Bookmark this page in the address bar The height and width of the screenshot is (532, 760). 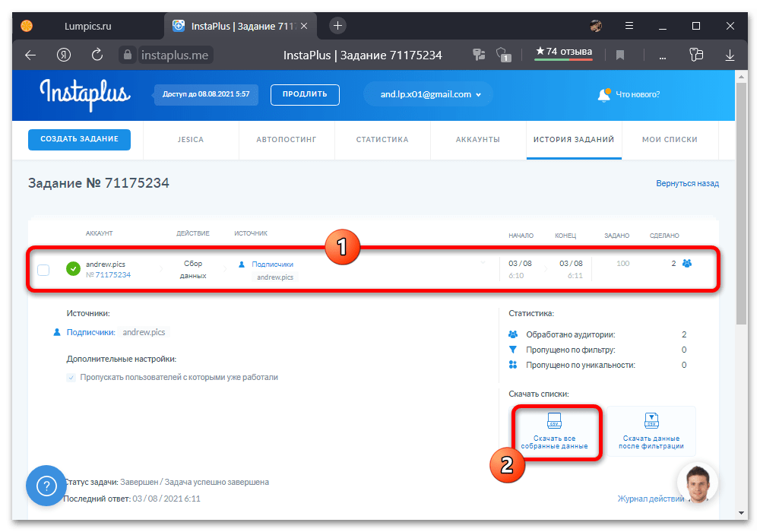click(620, 55)
